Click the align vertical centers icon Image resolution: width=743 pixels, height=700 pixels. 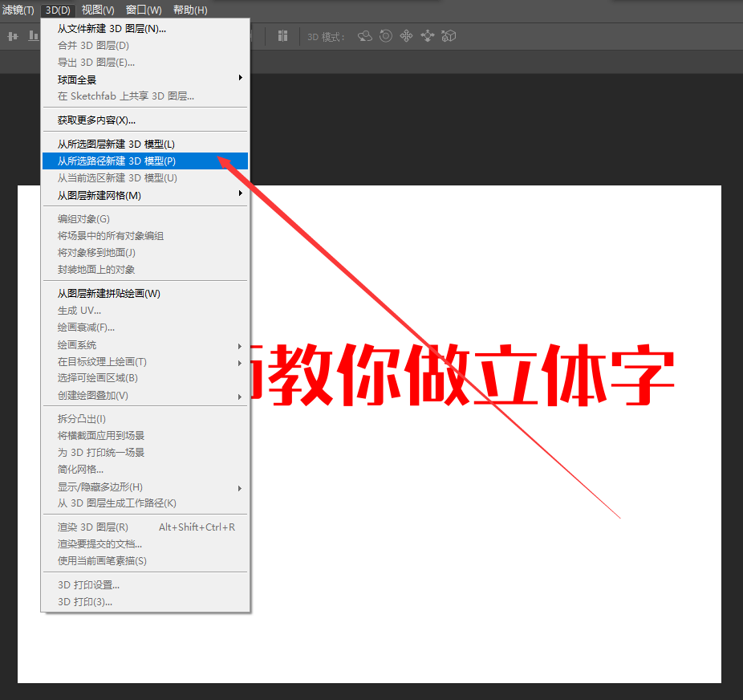pos(13,36)
